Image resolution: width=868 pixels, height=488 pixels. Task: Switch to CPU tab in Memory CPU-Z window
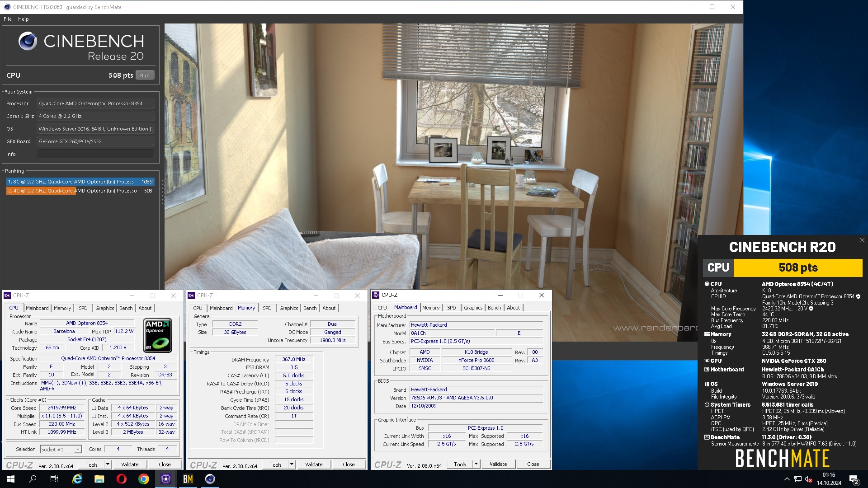click(198, 308)
